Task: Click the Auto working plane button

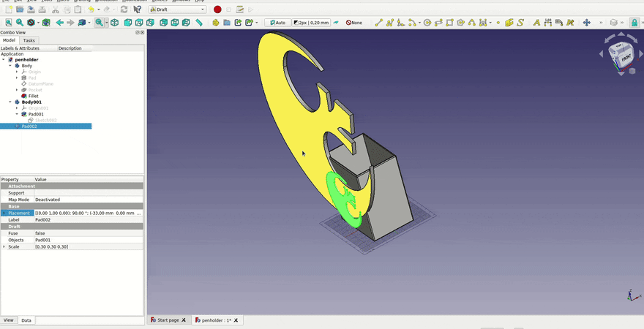Action: click(x=277, y=23)
